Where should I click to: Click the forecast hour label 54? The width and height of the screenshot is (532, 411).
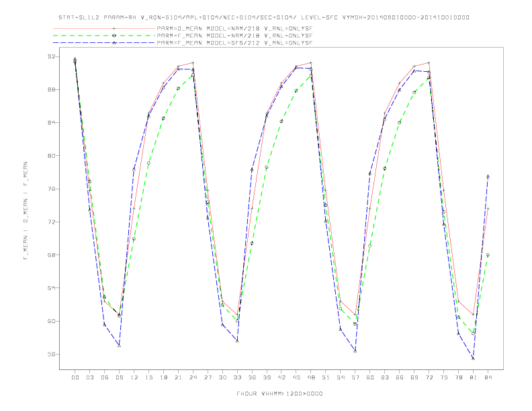pos(341,377)
